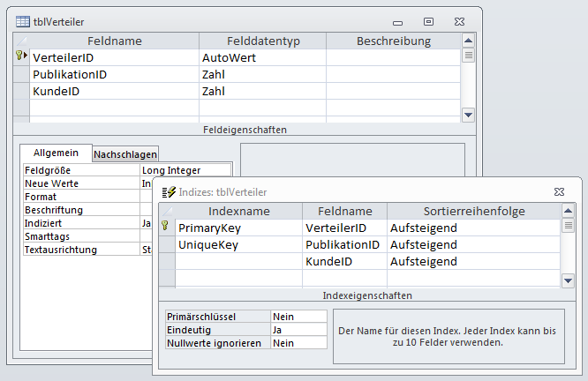Click scroll up arrow in tblVerteiler field grid
This screenshot has height=381, width=588.
tap(469, 41)
